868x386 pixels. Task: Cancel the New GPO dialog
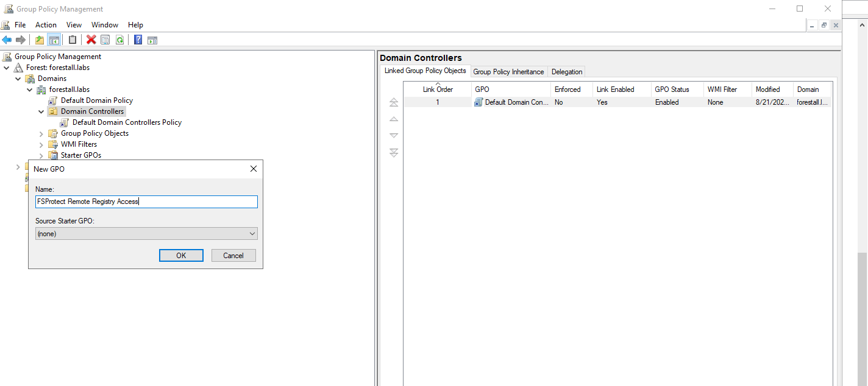coord(233,256)
